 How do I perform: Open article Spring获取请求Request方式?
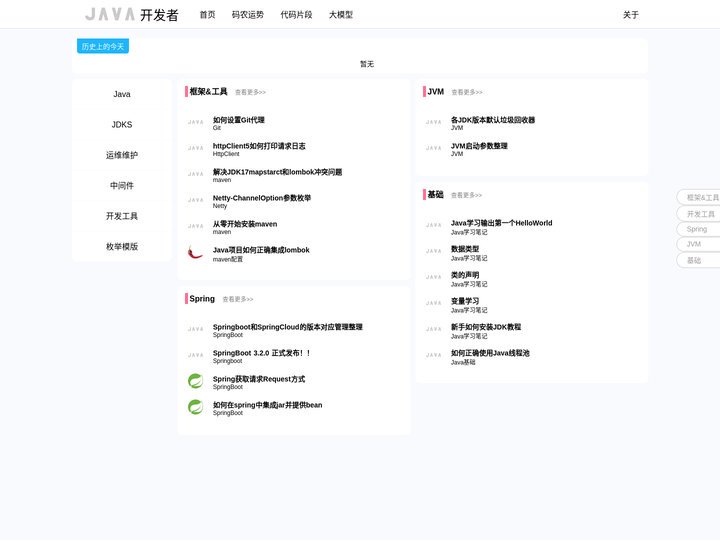pyautogui.click(x=259, y=379)
